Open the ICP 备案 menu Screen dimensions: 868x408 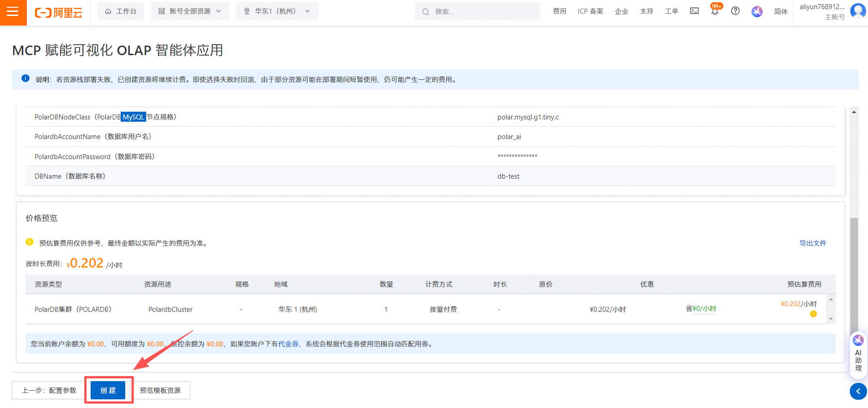pyautogui.click(x=590, y=11)
